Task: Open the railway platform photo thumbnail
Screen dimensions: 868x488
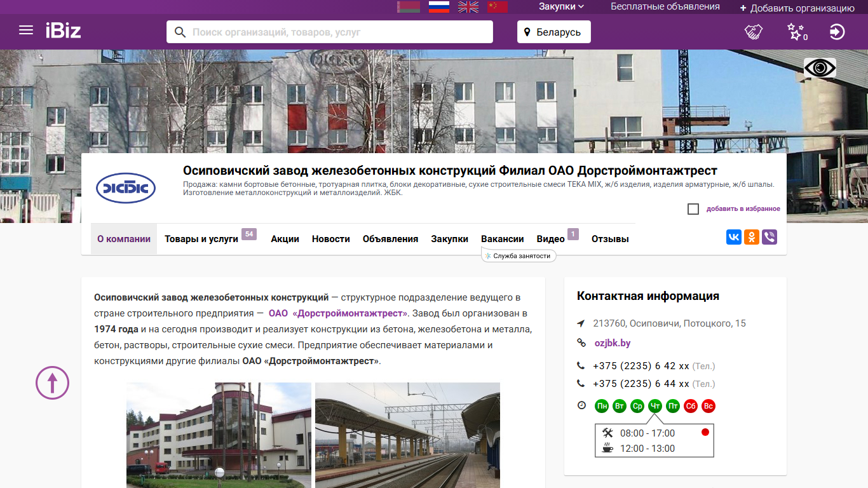Action: click(x=407, y=435)
